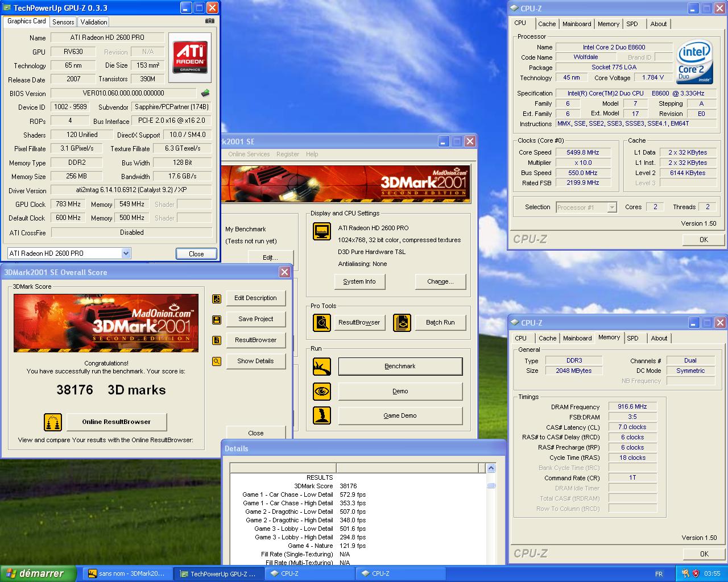
Task: Click the Show Details magnifier icon
Action: [x=217, y=361]
